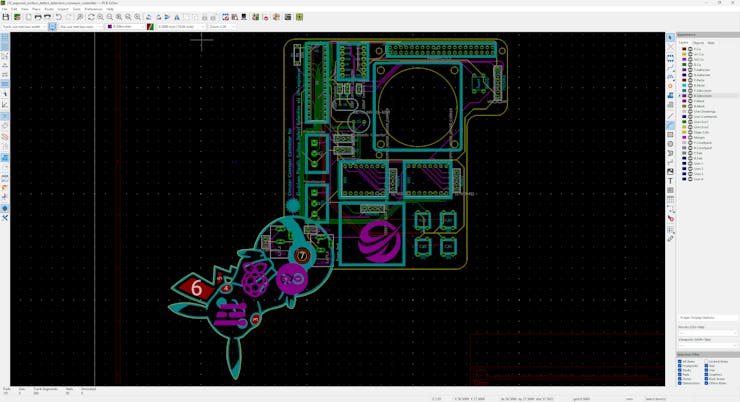Click Margin layer color swatch
The image size is (740, 402).
(x=684, y=137)
